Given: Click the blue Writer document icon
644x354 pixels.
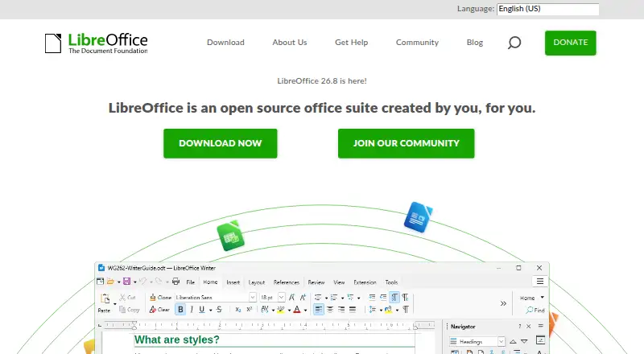Looking at the screenshot, I should [418, 217].
